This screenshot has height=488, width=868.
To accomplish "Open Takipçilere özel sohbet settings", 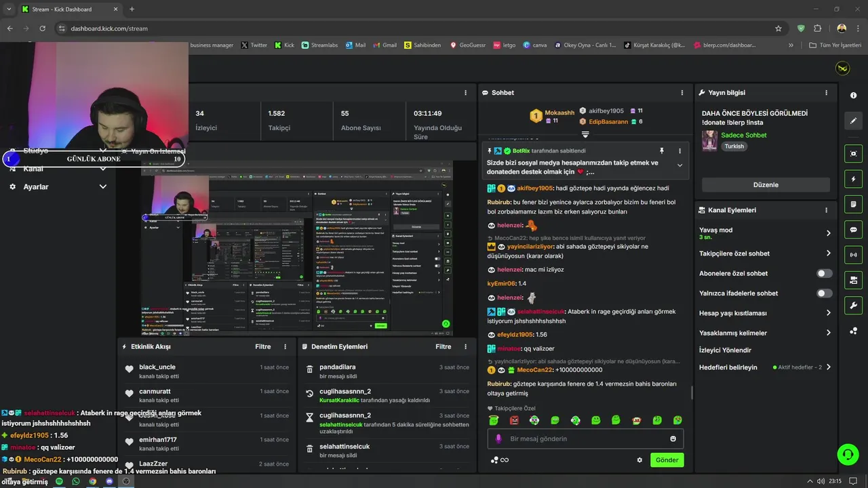I will click(765, 253).
